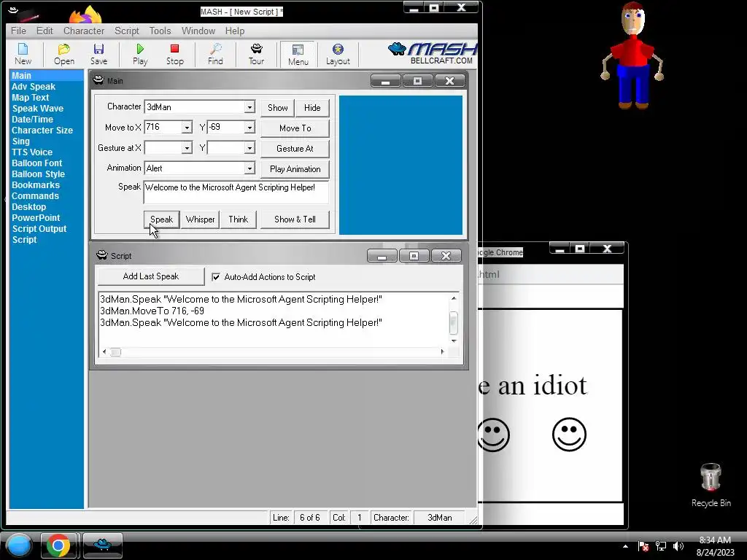The width and height of the screenshot is (747, 560).
Task: Open the Move to X dropdown
Action: [x=187, y=128]
